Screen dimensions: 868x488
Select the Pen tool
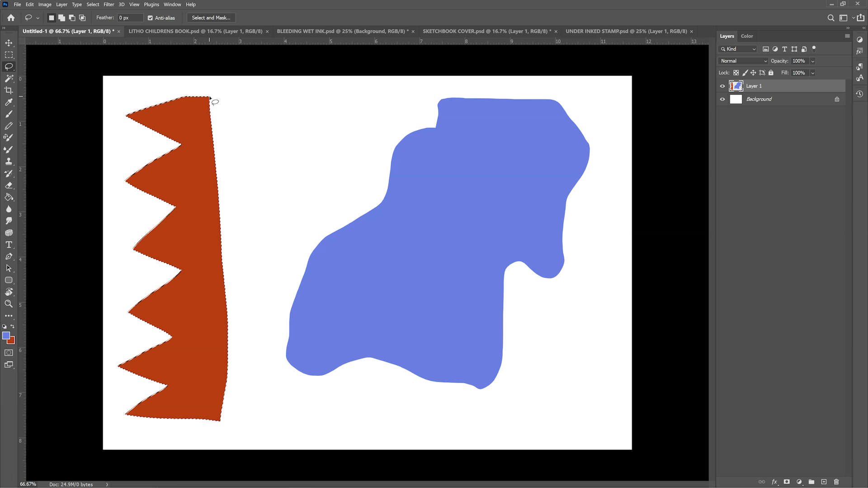pos(9,256)
